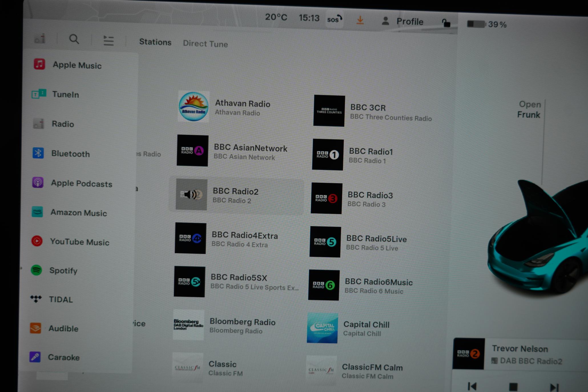588x392 pixels.
Task: Click the radio icon in top toolbar
Action: [40, 38]
